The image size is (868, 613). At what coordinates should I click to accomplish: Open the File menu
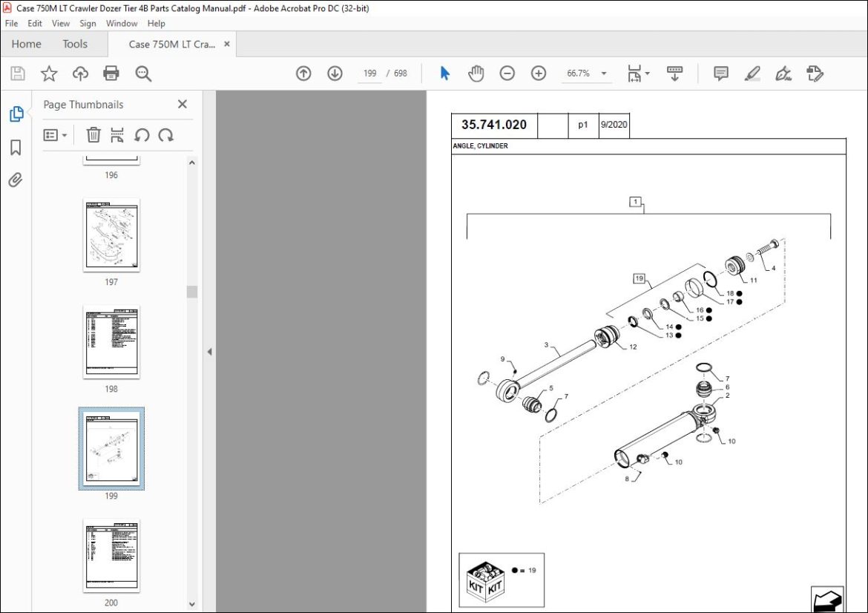pyautogui.click(x=11, y=23)
